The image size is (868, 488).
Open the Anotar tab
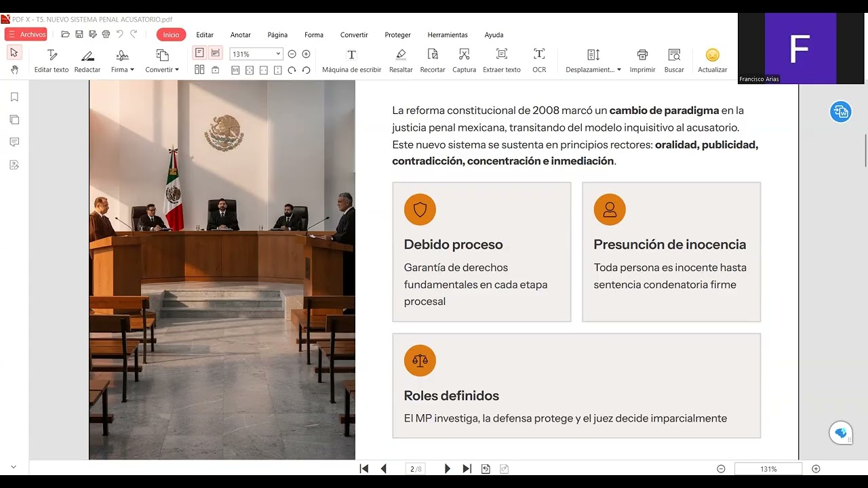tap(241, 35)
